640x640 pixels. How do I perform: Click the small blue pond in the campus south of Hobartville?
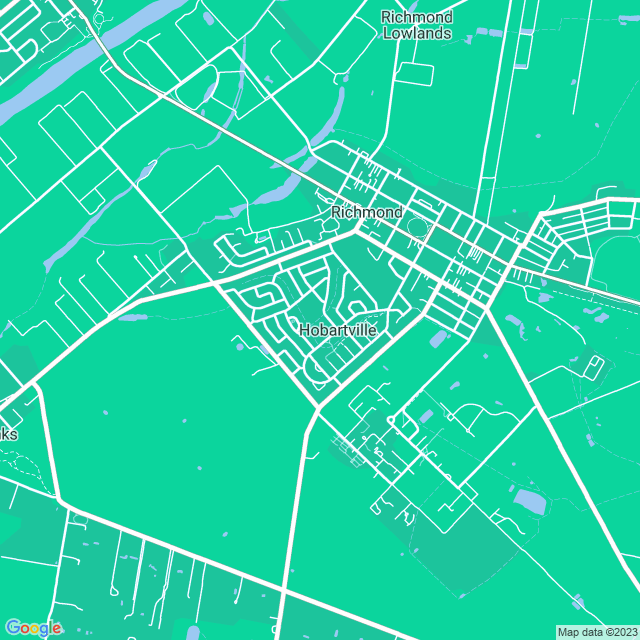pos(427,415)
